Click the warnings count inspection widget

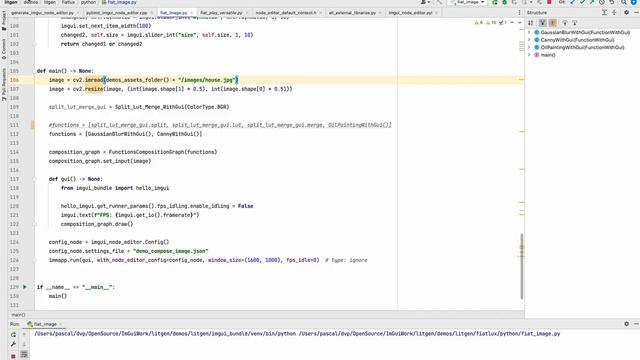tap(491, 23)
